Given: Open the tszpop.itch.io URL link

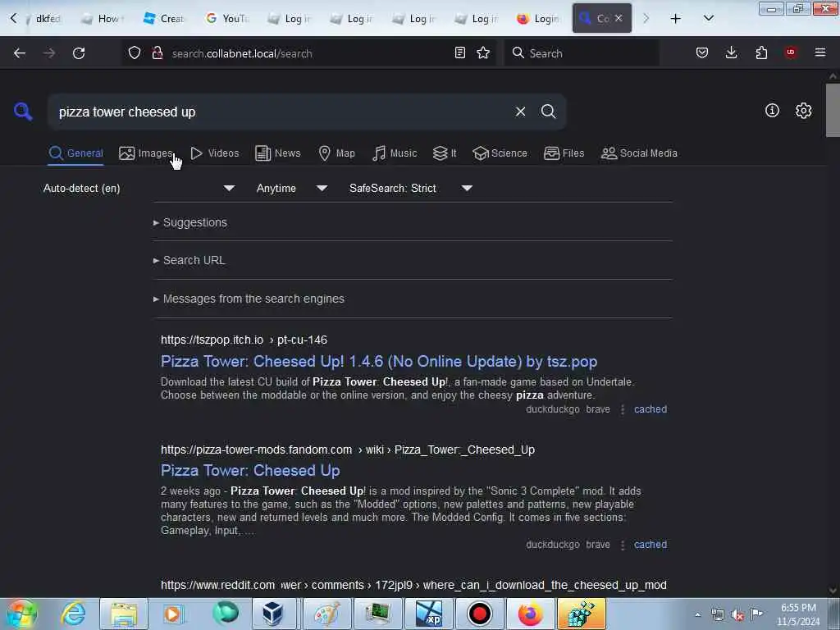Looking at the screenshot, I should 244,340.
